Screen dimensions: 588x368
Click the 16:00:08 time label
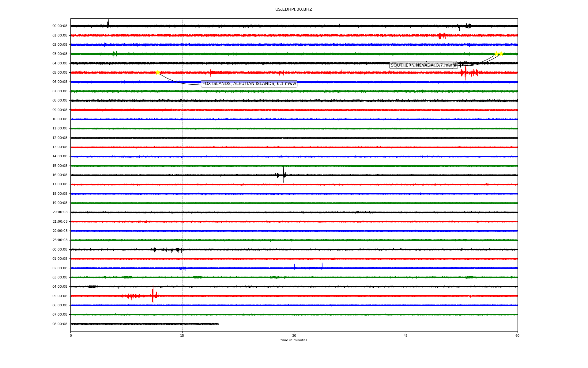60,175
